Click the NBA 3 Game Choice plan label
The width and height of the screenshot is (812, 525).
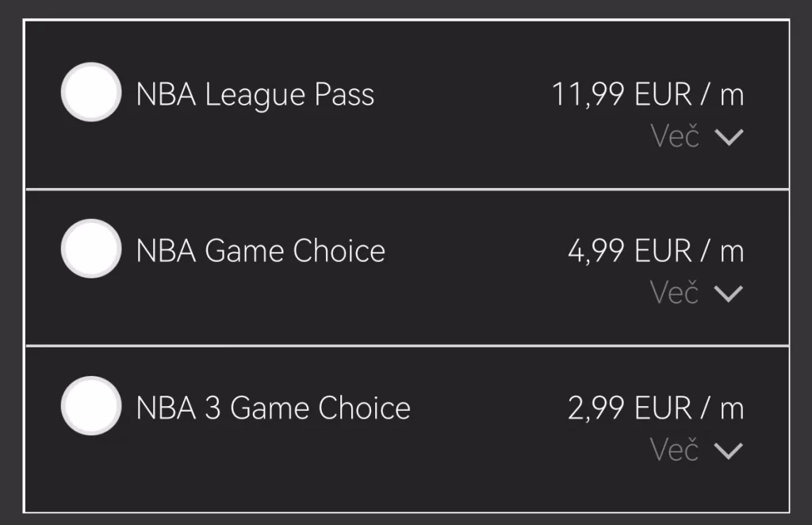click(273, 408)
